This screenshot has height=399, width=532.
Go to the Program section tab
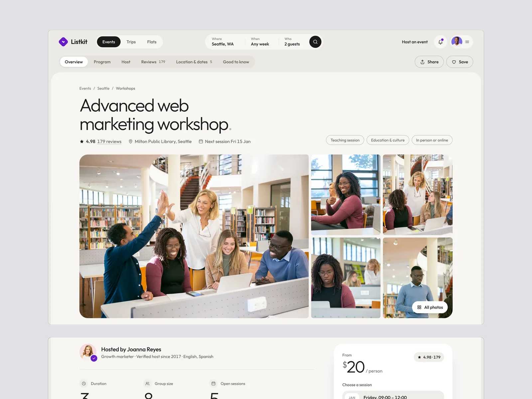102,62
